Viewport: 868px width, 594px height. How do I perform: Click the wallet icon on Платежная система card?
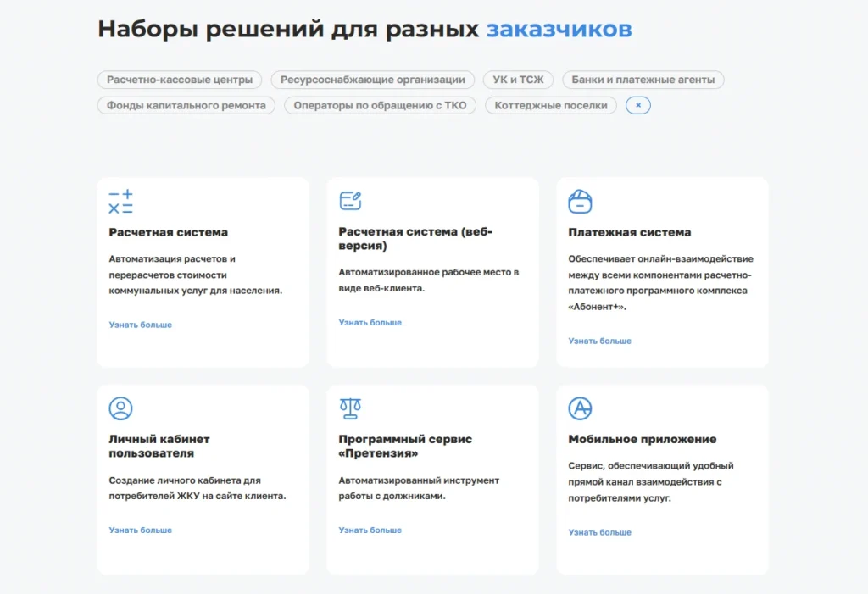coord(580,202)
